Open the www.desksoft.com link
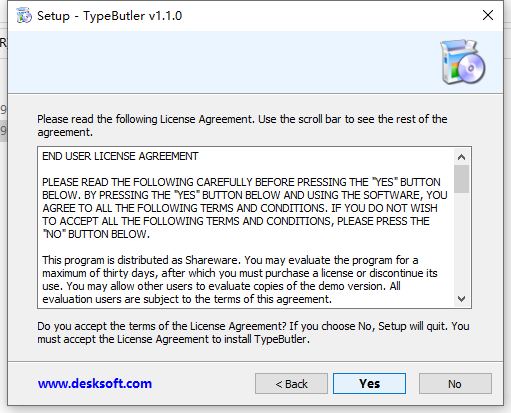The width and height of the screenshot is (511, 413). pyautogui.click(x=95, y=384)
